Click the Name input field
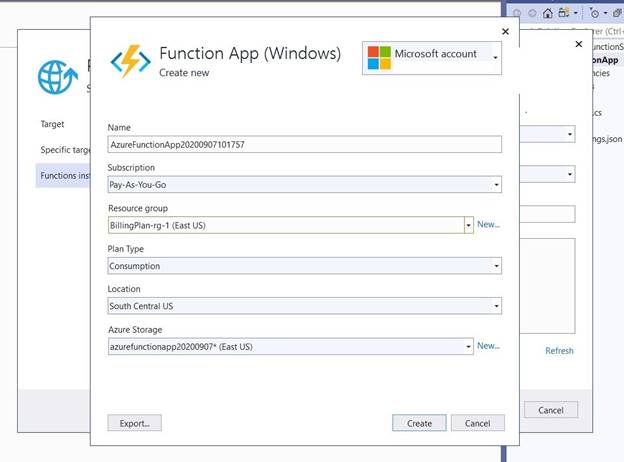Screen dimensions: 624x462 (304, 144)
